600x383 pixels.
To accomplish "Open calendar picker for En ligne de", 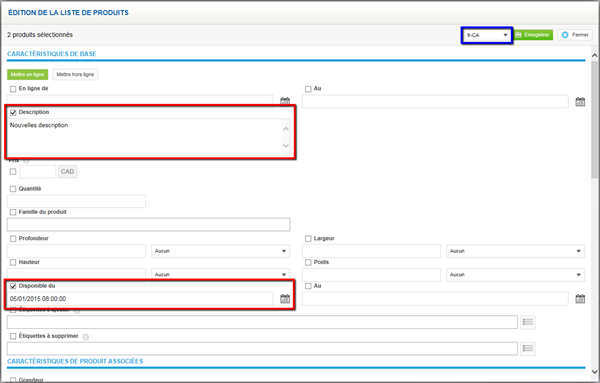I will tap(285, 101).
